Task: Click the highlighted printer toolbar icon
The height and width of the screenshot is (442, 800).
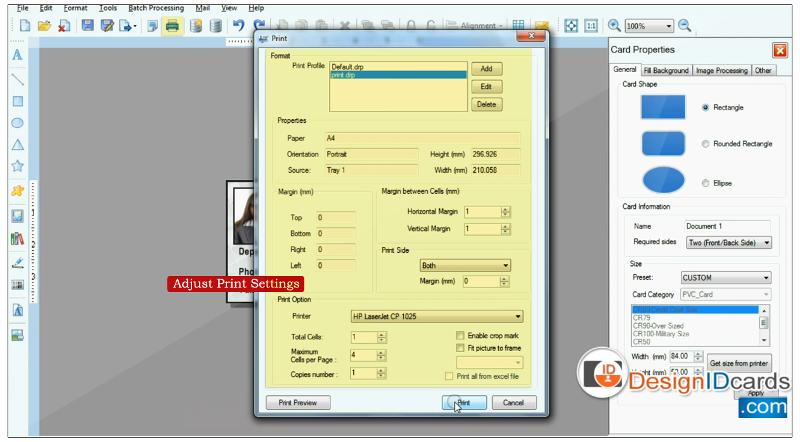Action: click(172, 26)
